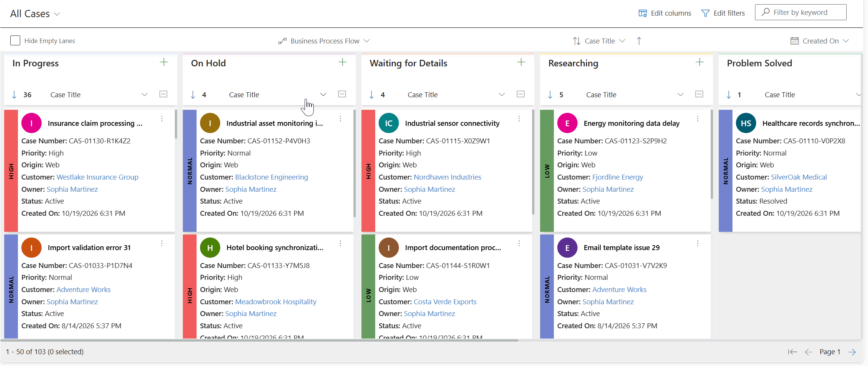Go to previous page arrow
The image size is (868, 366).
click(x=808, y=352)
